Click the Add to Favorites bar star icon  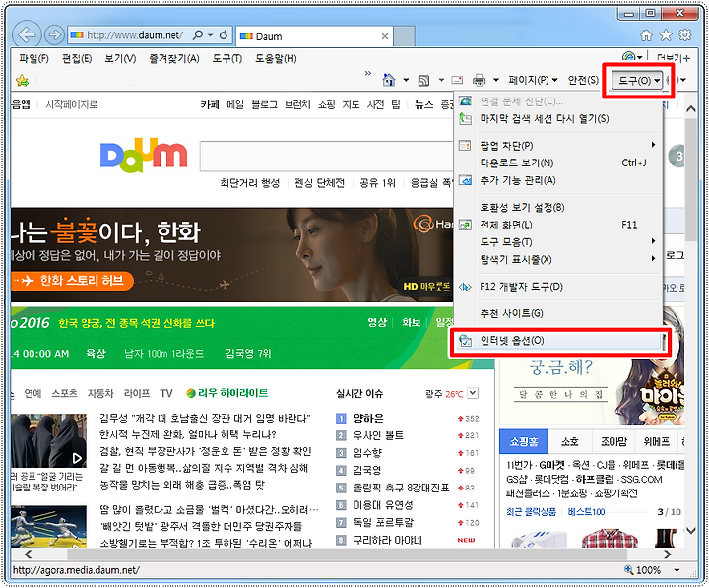[x=22, y=81]
